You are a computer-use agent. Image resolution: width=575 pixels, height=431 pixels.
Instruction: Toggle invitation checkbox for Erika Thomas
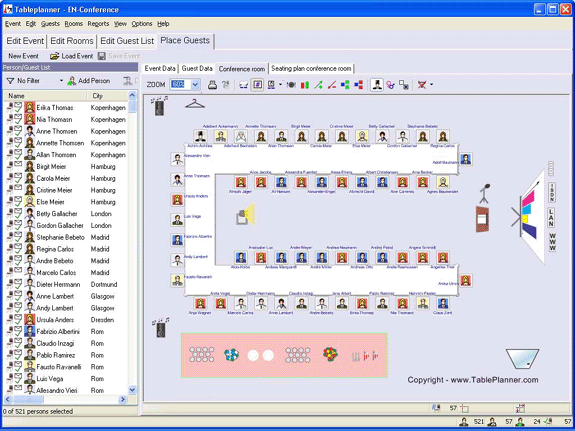[18, 107]
